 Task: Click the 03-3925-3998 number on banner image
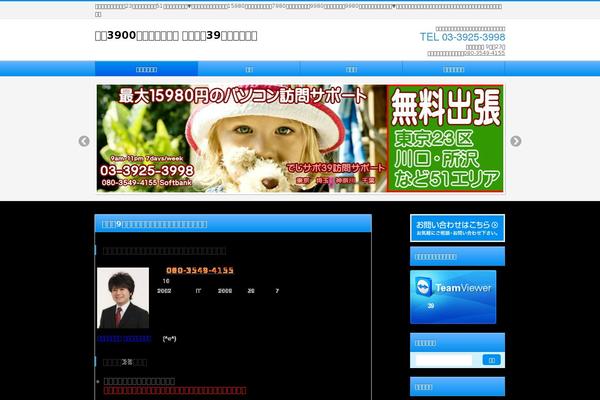coord(147,171)
